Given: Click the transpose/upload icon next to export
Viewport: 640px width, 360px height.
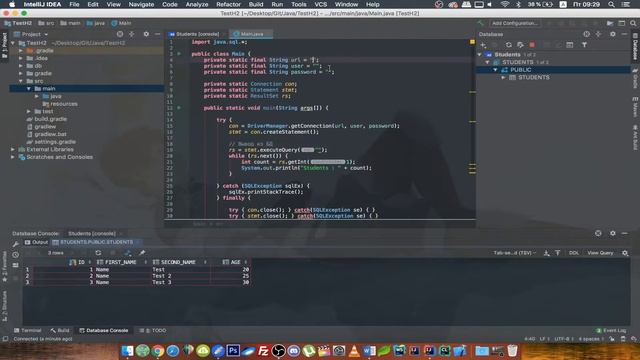Looking at the screenshot, I should point(558,253).
